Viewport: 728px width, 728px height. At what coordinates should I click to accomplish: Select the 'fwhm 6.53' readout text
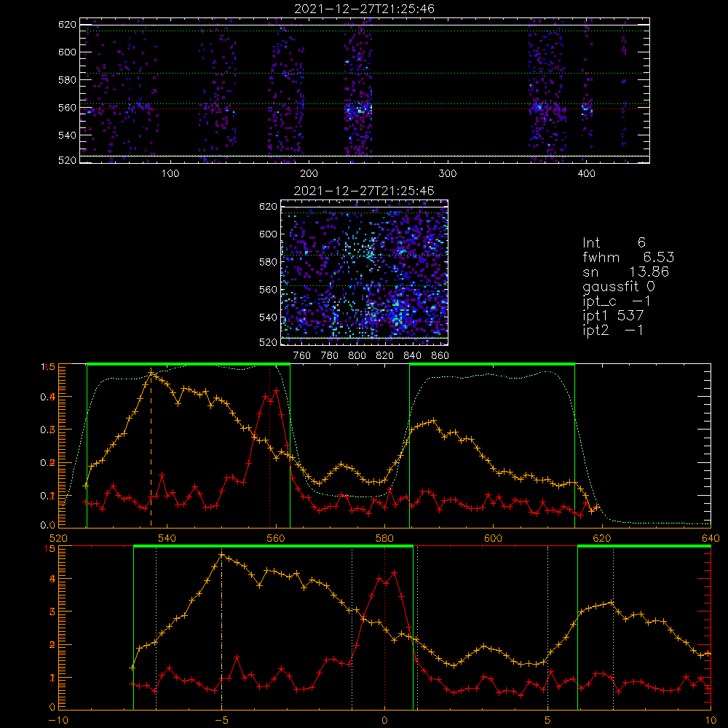coord(628,257)
